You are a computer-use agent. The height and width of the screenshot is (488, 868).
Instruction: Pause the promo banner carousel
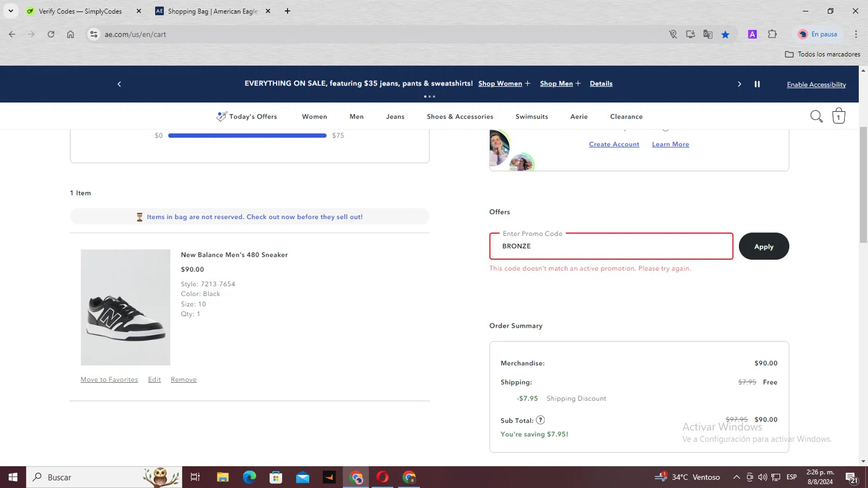coord(757,84)
